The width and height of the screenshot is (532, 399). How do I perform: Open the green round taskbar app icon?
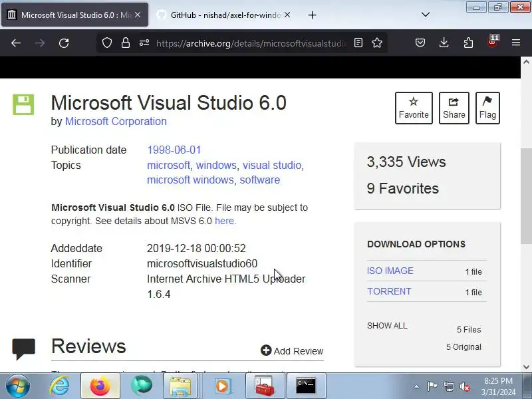click(142, 386)
